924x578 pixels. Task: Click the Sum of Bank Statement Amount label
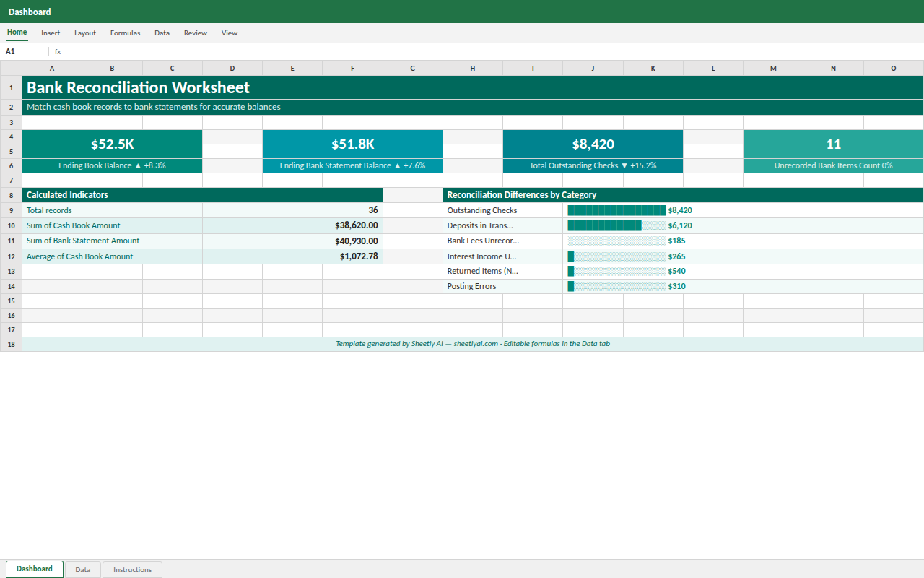click(112, 241)
